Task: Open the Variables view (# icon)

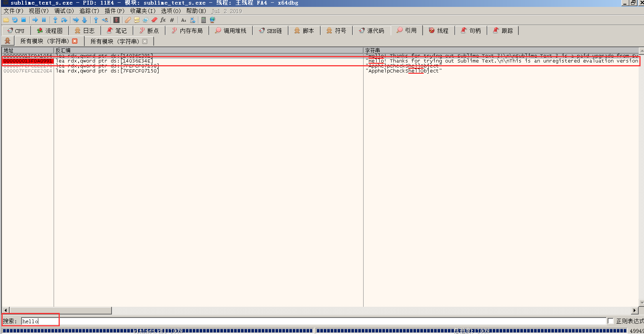Action: (172, 20)
